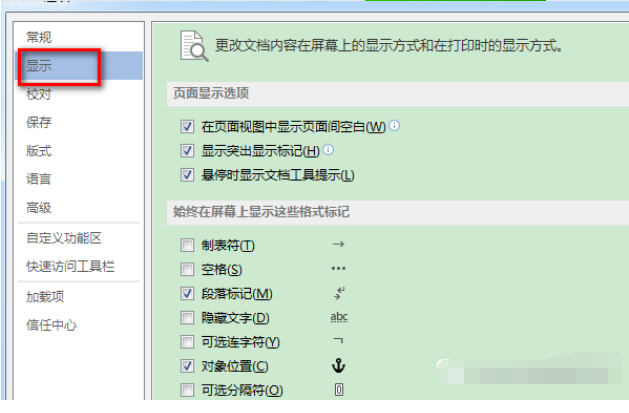629x413 pixels.
Task: Click the paragraph mark symbol
Action: pyautogui.click(x=338, y=293)
